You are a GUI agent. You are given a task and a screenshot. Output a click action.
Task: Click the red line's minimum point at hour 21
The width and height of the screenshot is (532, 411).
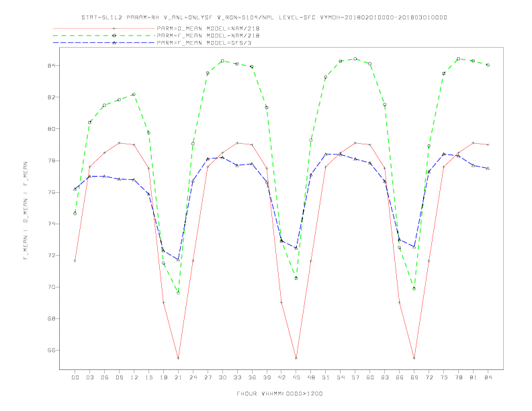point(178,358)
